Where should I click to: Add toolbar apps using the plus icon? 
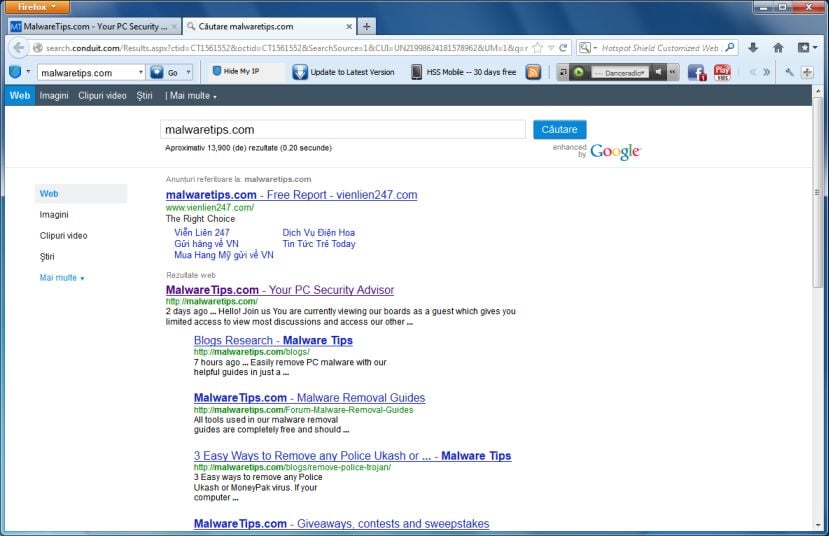click(x=807, y=72)
